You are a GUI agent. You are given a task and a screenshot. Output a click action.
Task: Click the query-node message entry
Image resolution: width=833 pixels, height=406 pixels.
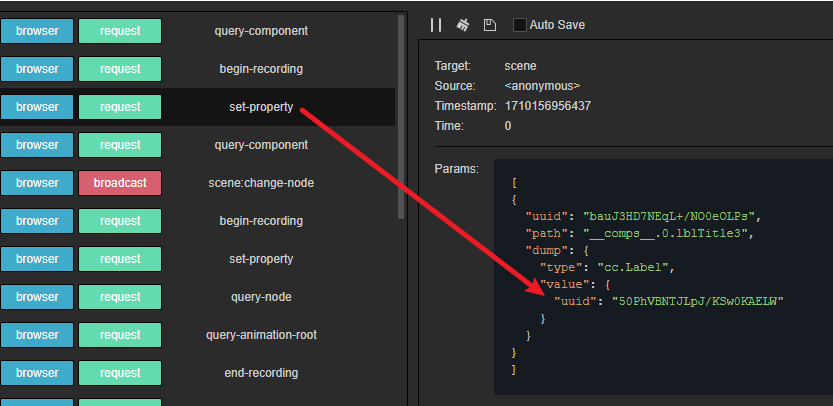261,297
